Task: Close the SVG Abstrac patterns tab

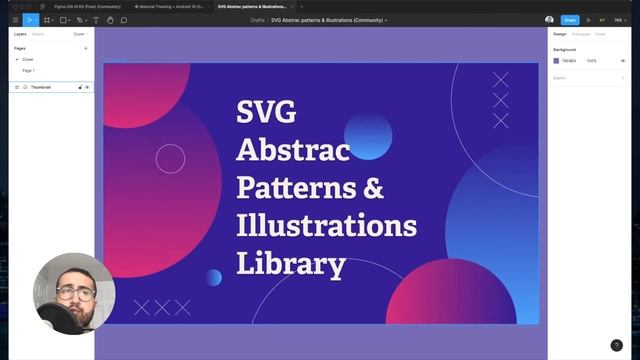Action: (x=292, y=7)
